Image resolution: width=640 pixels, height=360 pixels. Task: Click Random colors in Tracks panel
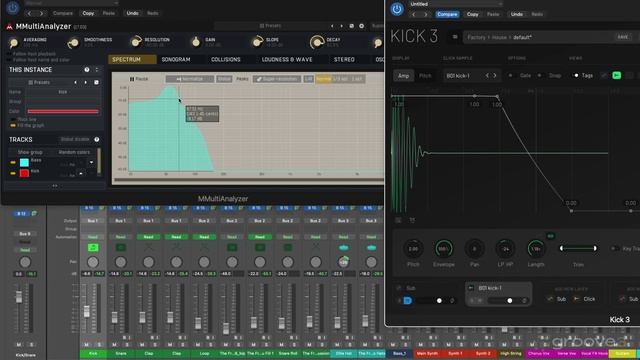click(74, 152)
